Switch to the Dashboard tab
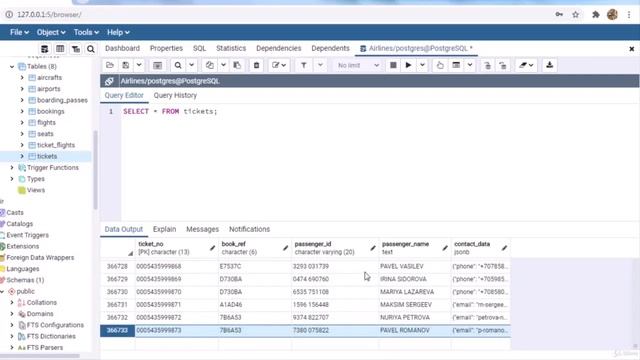The image size is (640, 360). tap(122, 48)
